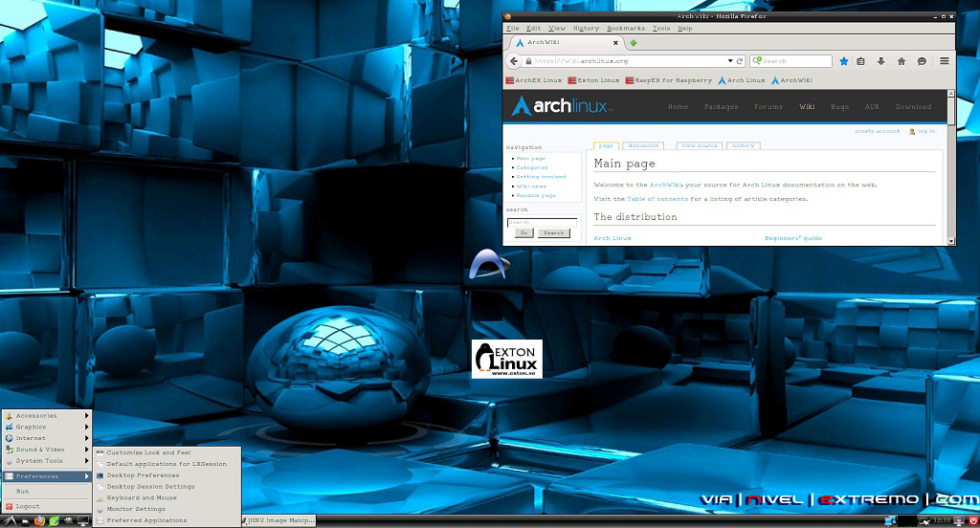This screenshot has width=980, height=528.
Task: Switch to wiki view source tab
Action: click(x=700, y=145)
